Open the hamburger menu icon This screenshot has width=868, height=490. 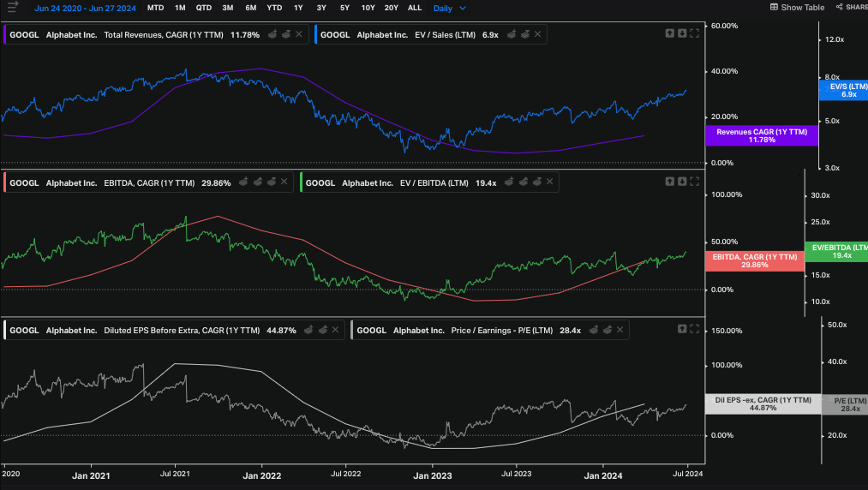tap(13, 7)
